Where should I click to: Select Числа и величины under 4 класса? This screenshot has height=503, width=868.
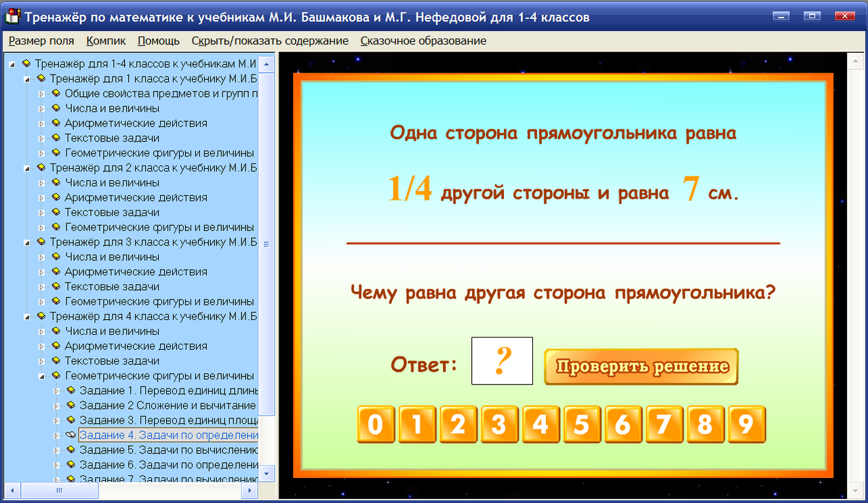[112, 331]
